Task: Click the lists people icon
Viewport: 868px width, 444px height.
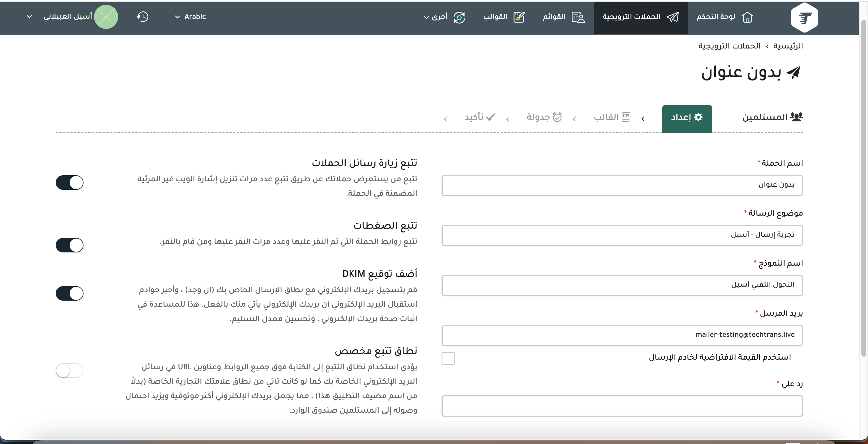Action: tap(578, 17)
